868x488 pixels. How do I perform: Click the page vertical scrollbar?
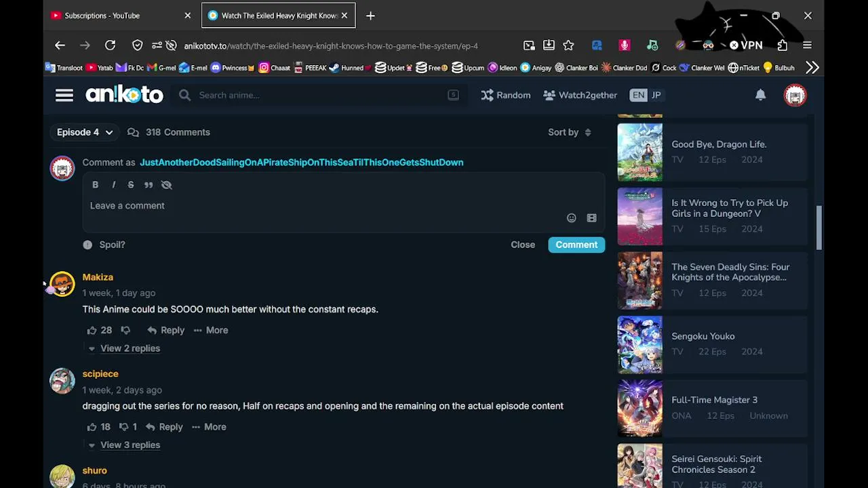pos(819,228)
